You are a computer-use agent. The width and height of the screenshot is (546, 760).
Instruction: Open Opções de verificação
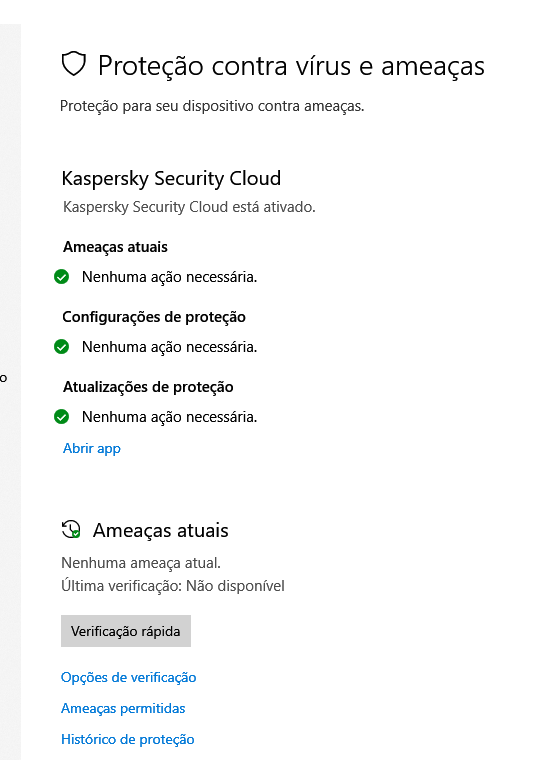coord(128,677)
